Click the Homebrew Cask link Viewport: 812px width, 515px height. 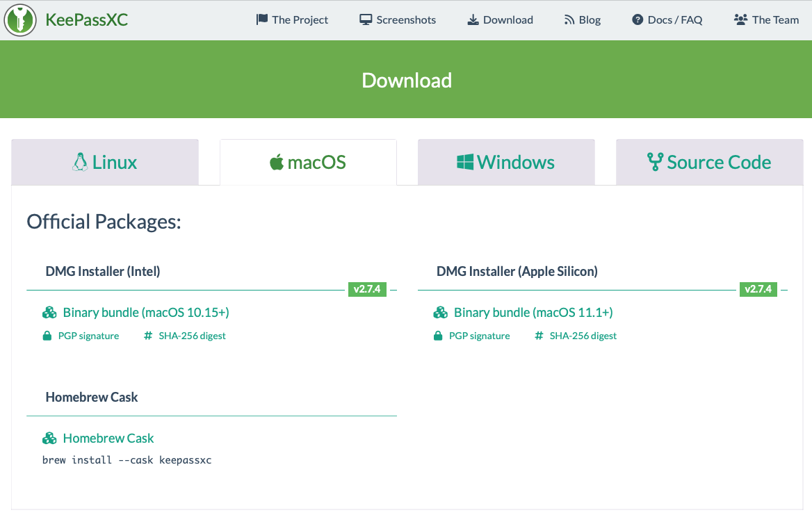click(x=108, y=439)
